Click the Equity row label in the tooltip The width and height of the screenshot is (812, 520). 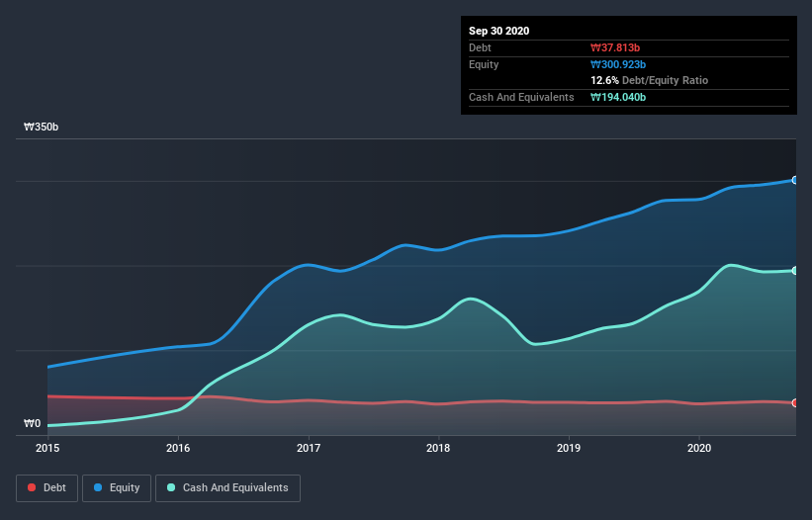point(484,64)
